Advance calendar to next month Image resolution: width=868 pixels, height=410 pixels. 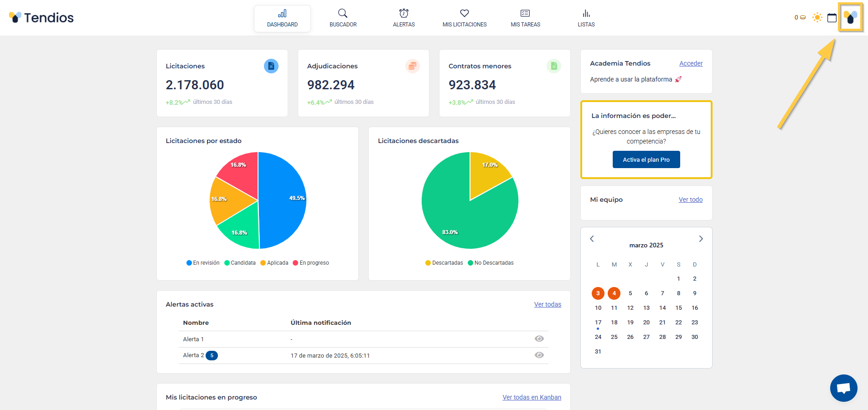pos(701,239)
